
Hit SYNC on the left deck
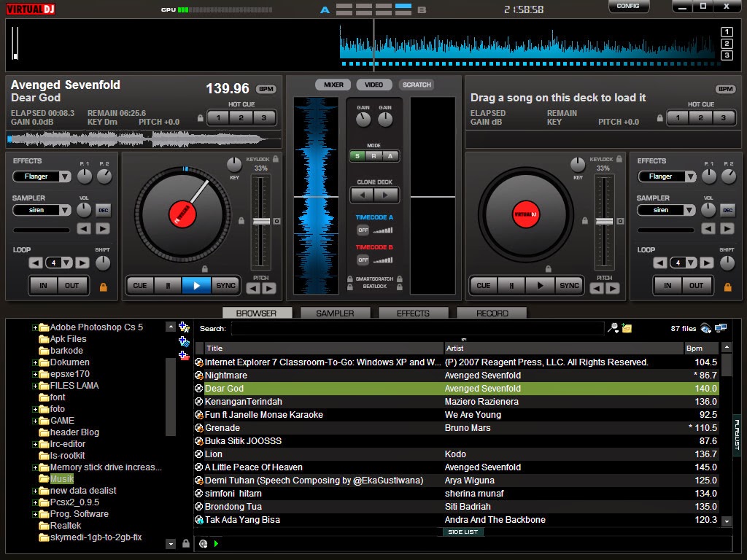(x=225, y=286)
